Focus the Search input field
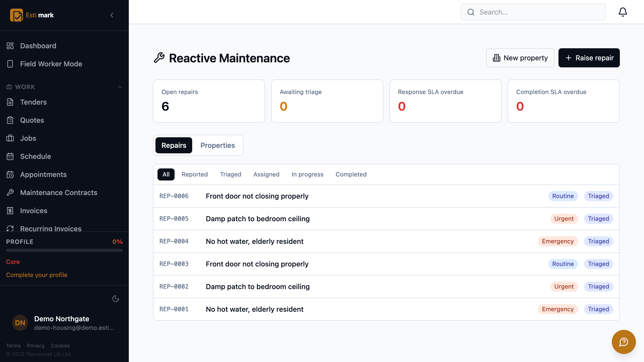The height and width of the screenshot is (362, 644). coord(533,12)
